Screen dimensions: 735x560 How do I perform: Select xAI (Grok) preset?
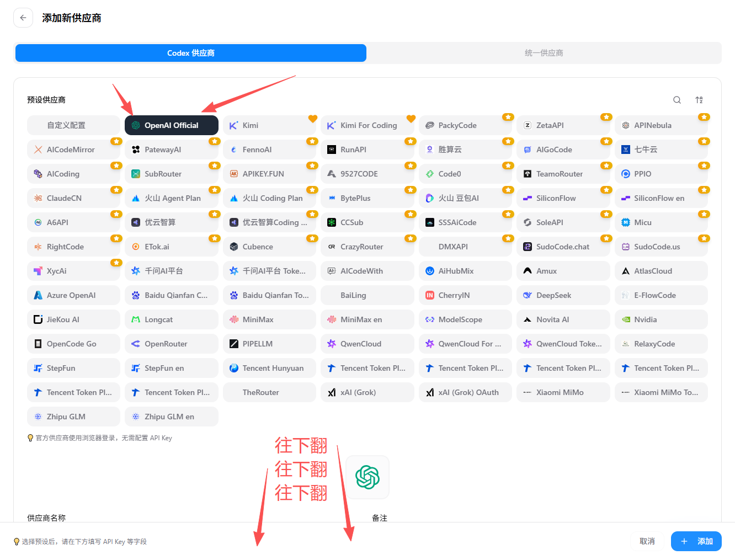coord(367,392)
